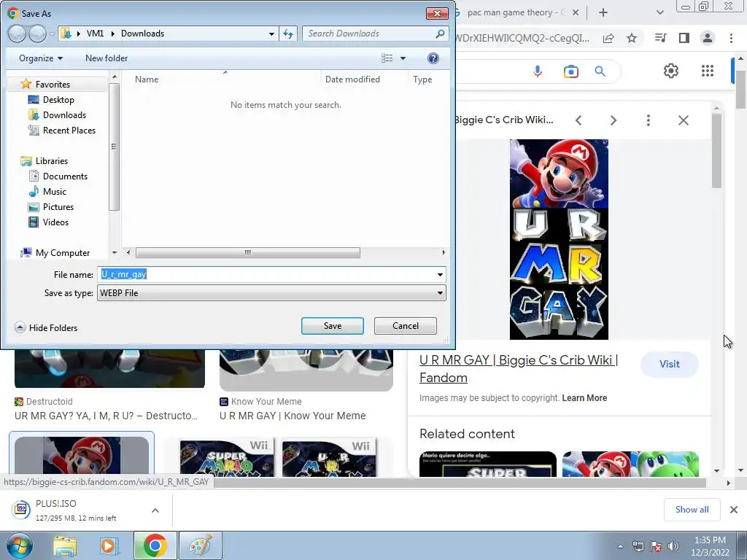The image size is (747, 560).
Task: Open Pictures library
Action: pos(58,206)
